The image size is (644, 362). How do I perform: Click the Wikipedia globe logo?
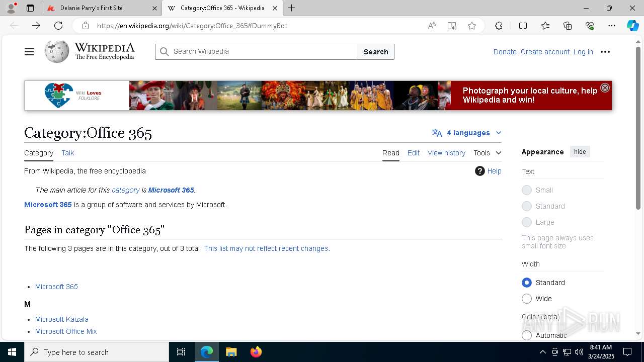point(57,51)
